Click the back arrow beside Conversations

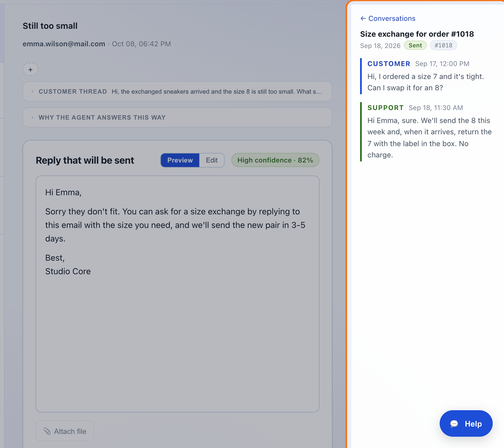[363, 19]
